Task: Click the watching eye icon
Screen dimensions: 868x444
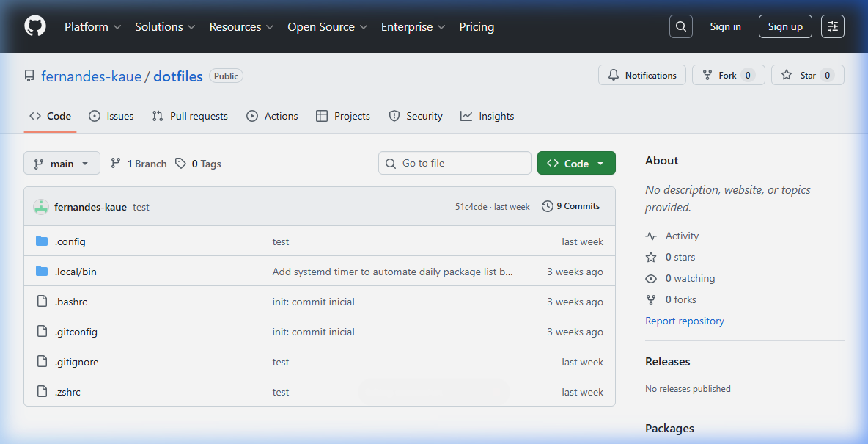Action: pos(651,278)
